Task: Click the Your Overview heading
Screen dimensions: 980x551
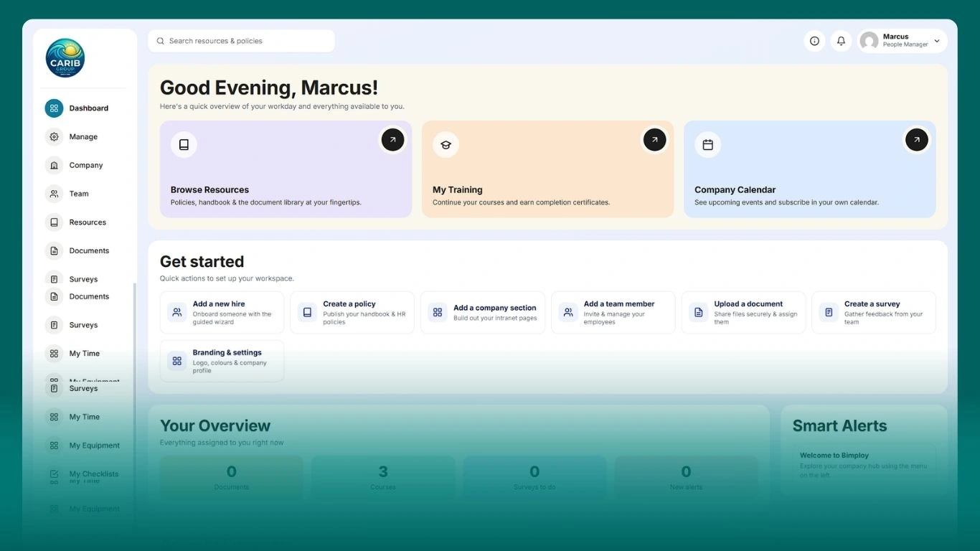Action: coord(215,425)
